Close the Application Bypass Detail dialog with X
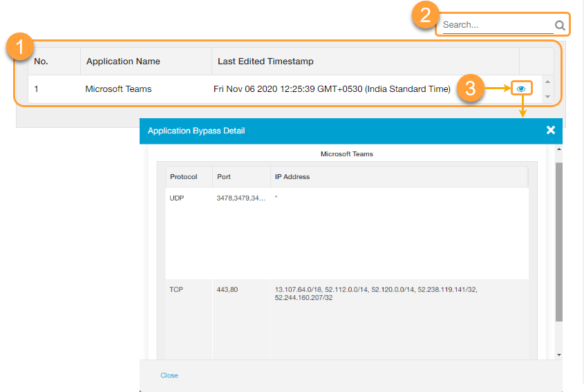Screen dimensions: 584x392 point(550,130)
